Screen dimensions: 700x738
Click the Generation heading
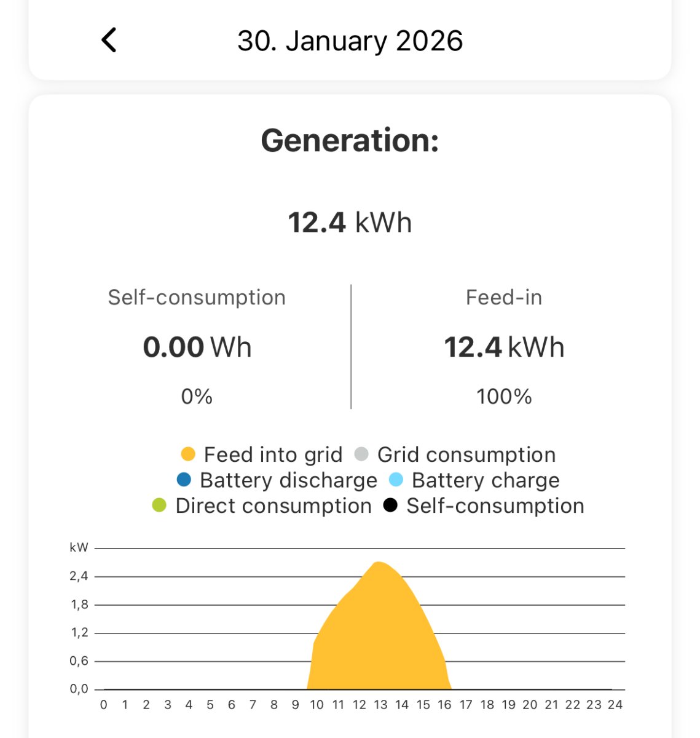(x=350, y=140)
